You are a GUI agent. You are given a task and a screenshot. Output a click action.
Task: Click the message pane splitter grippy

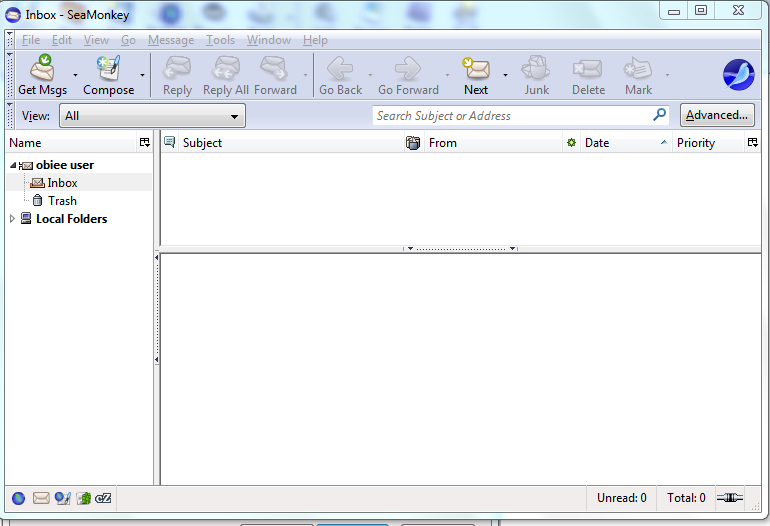[x=460, y=249]
